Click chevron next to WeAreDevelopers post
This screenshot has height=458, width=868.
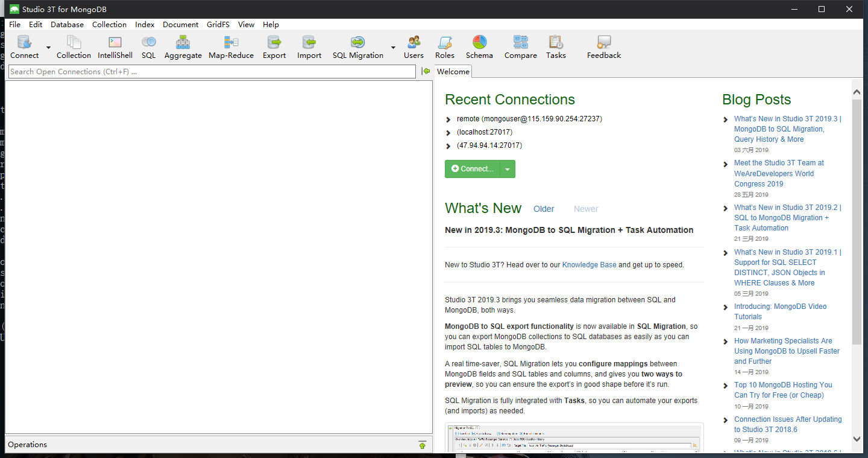click(726, 164)
